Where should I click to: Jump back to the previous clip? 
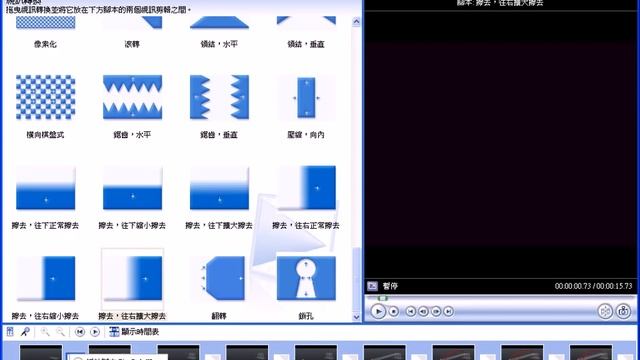[411, 311]
